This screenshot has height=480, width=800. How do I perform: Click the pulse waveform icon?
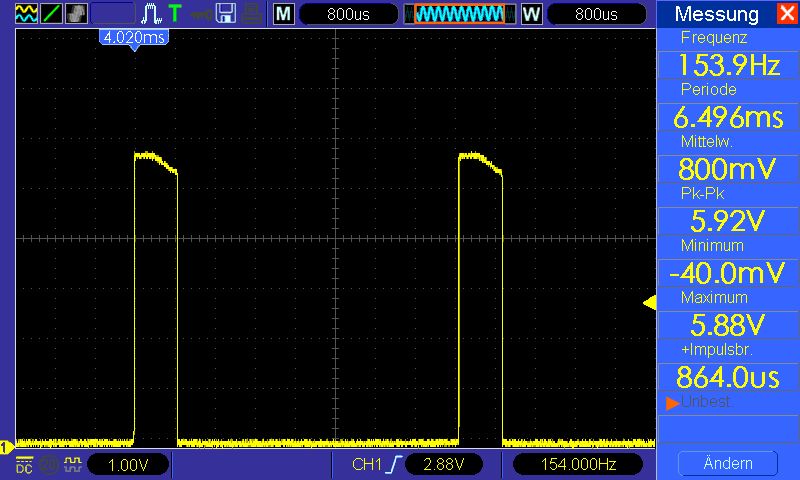(x=151, y=13)
